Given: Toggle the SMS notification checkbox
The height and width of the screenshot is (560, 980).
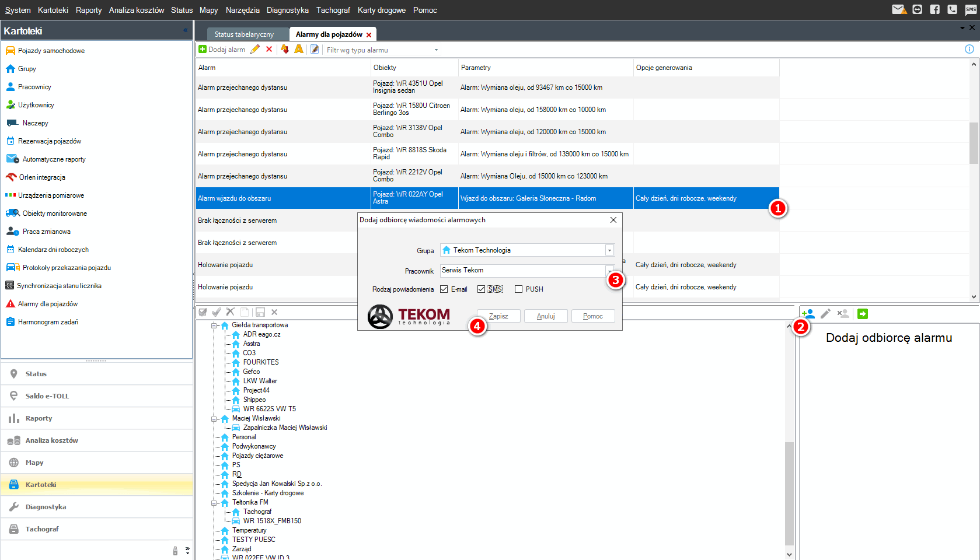Looking at the screenshot, I should pyautogui.click(x=482, y=289).
